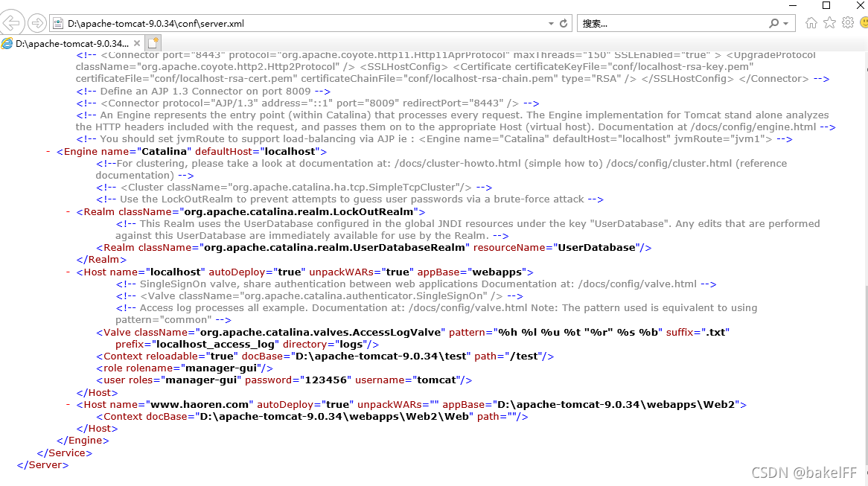868x486 pixels.
Task: Click the closing </Service> tag
Action: tap(64, 453)
